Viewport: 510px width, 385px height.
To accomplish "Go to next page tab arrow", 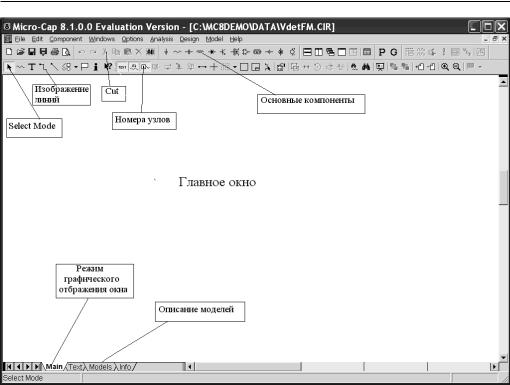I will (28, 367).
